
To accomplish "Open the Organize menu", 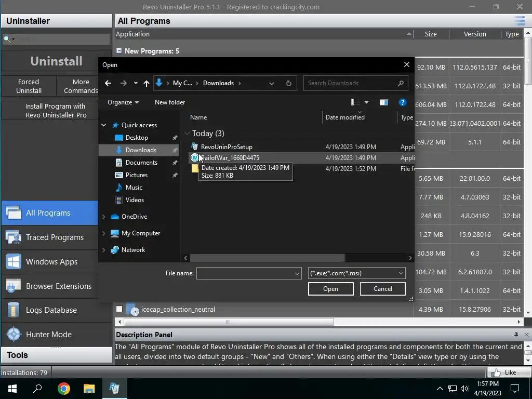I will [123, 102].
